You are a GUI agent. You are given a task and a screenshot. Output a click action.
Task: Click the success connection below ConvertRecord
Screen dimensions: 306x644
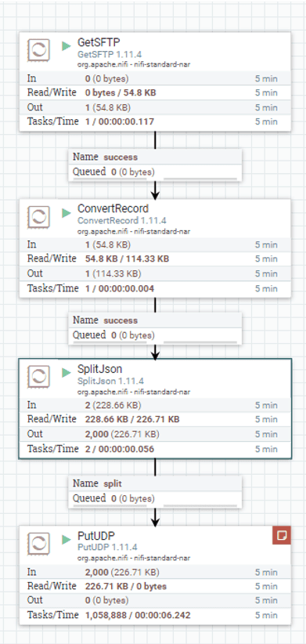[x=155, y=327]
